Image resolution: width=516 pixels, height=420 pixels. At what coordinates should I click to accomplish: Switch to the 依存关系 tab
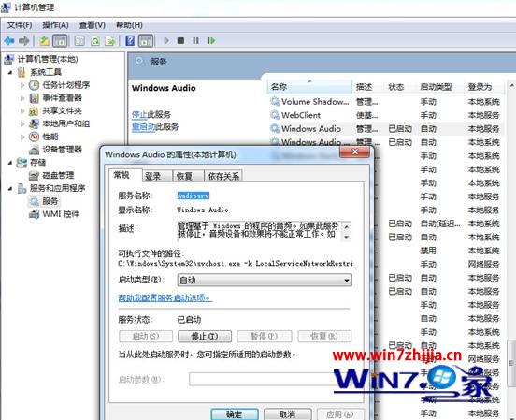(223, 176)
